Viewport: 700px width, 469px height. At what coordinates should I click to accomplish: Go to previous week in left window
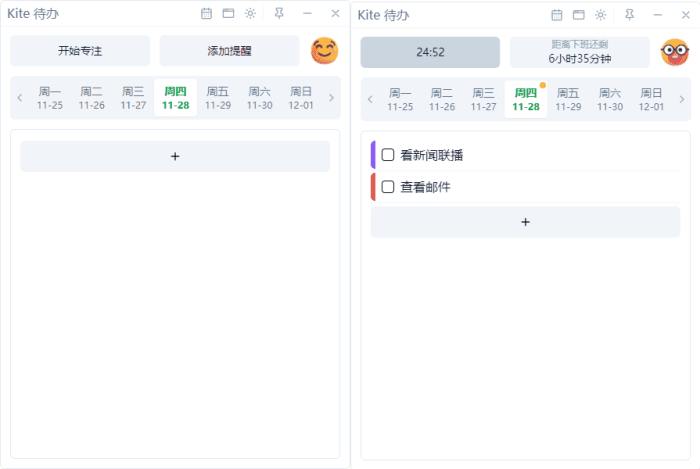coord(20,98)
